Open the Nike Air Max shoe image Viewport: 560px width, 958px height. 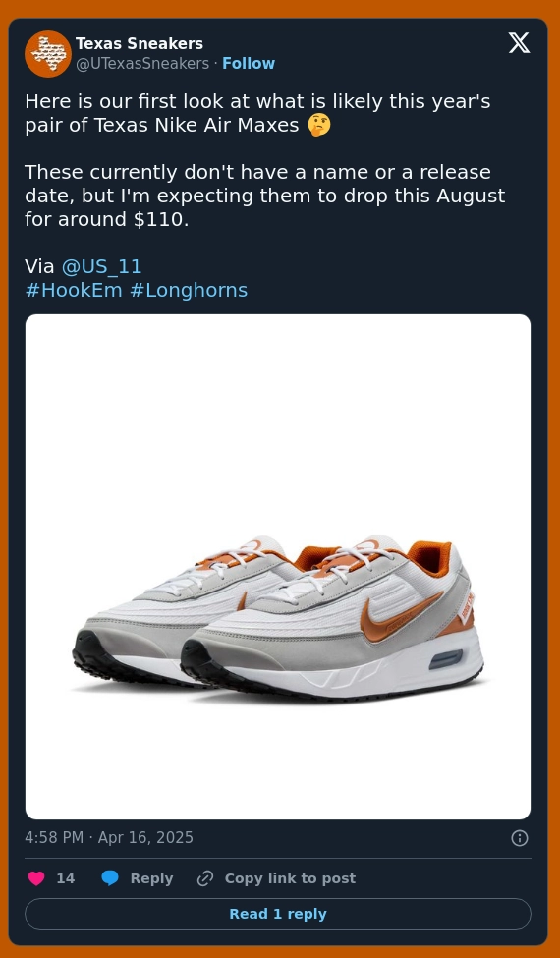[278, 567]
